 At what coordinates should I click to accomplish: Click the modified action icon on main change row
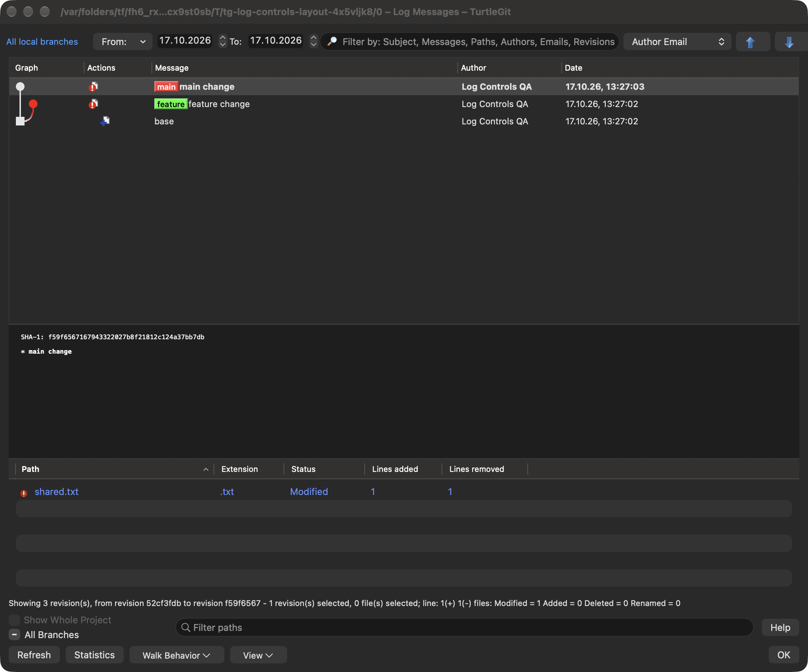pos(93,87)
